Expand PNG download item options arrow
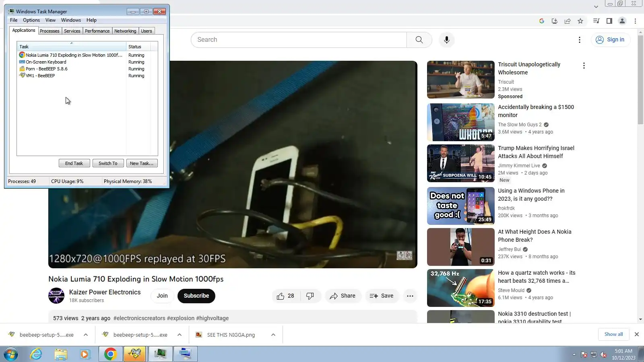 (x=273, y=335)
